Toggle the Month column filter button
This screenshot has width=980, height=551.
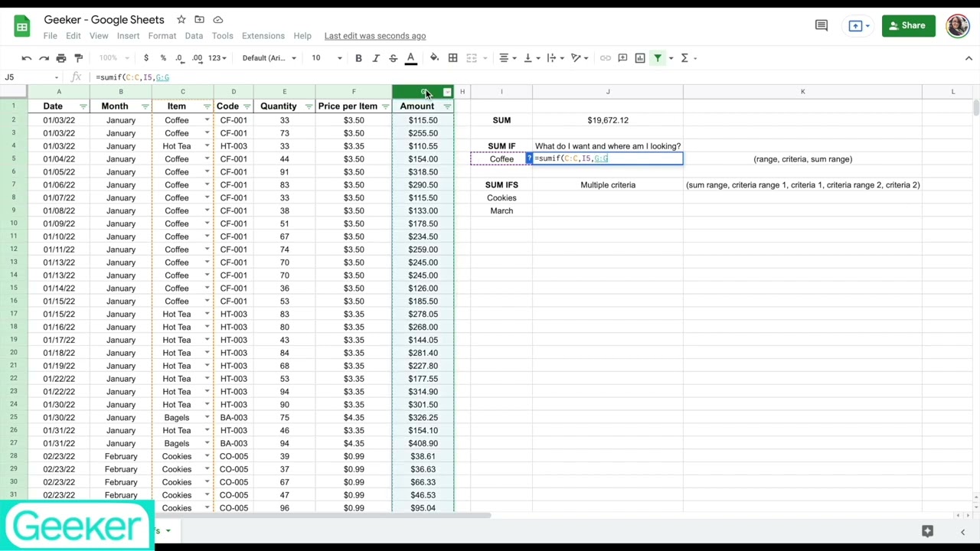click(145, 106)
